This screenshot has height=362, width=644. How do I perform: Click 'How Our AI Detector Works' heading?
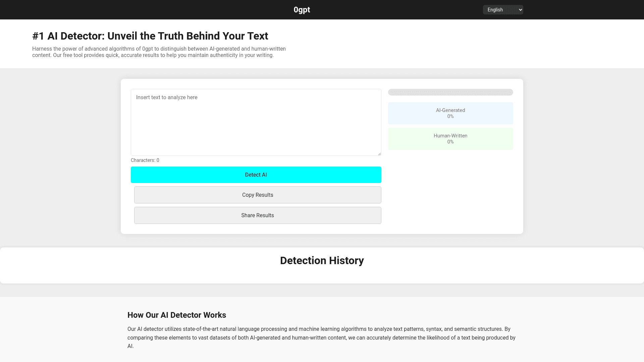tap(176, 315)
